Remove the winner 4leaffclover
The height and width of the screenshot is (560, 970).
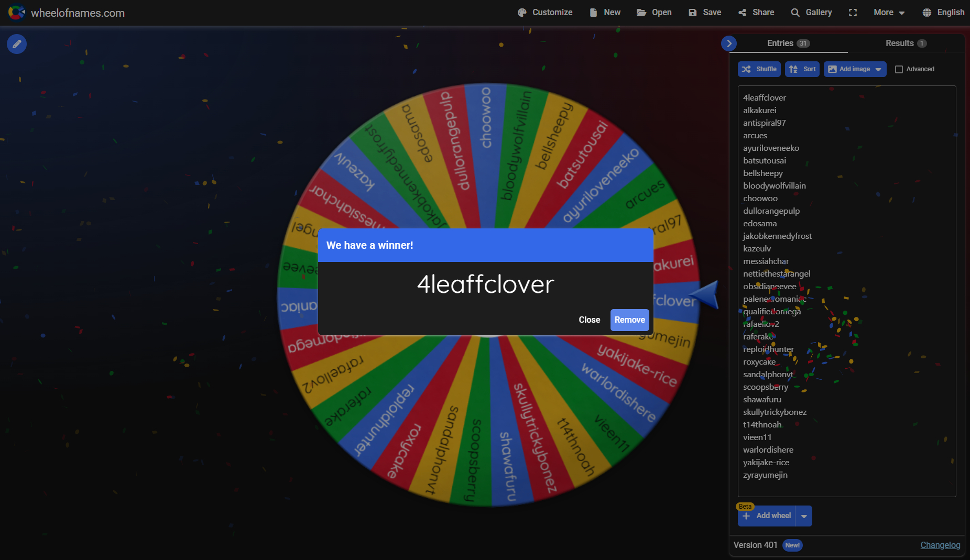(x=629, y=320)
